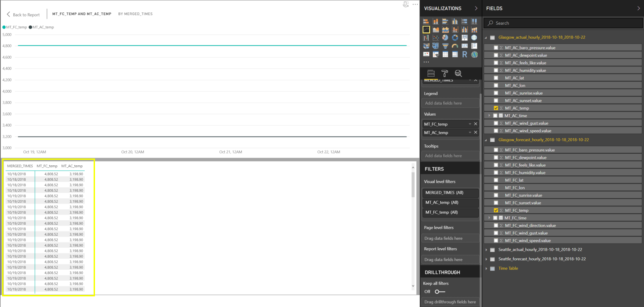Enable the MT_AC_humidity.value field checkbox
This screenshot has width=644, height=307.
pyautogui.click(x=496, y=70)
